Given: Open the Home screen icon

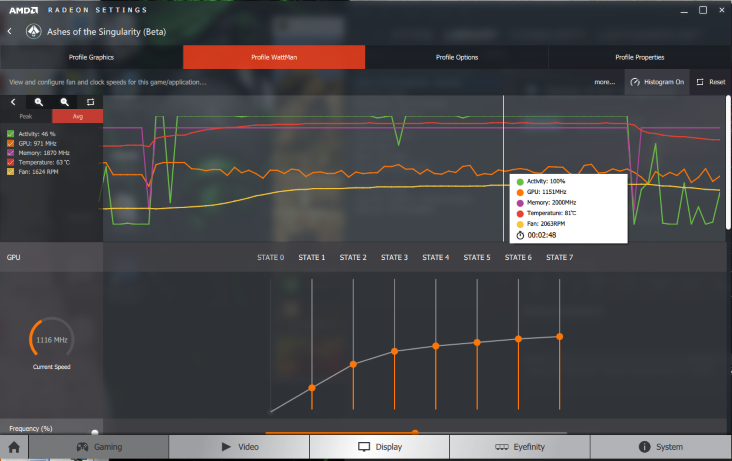Looking at the screenshot, I should (x=14, y=447).
